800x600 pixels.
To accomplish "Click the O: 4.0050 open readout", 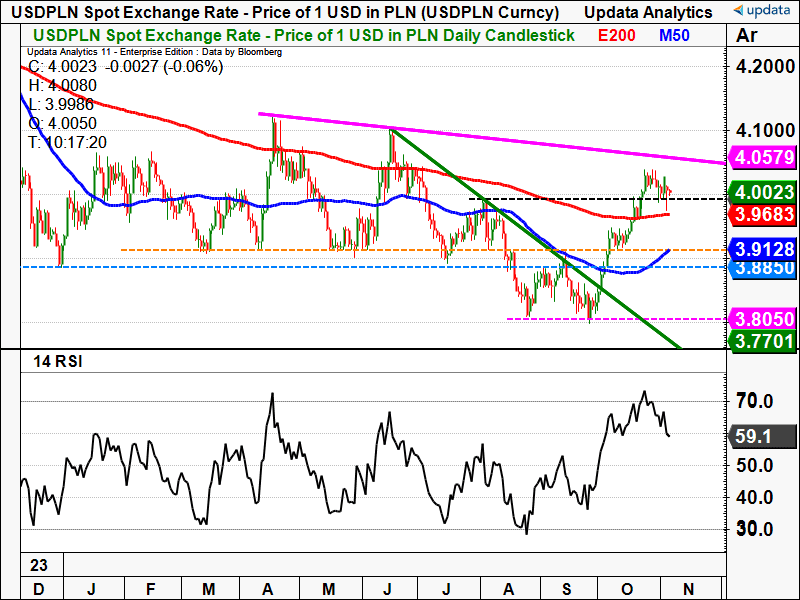I will click(62, 123).
